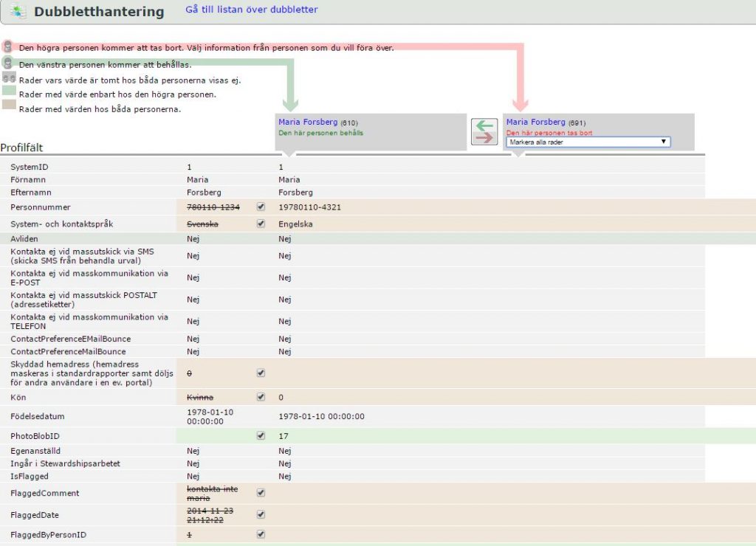Image resolution: width=756 pixels, height=546 pixels.
Task: Click the 'SystemID' row label
Action: click(30, 167)
